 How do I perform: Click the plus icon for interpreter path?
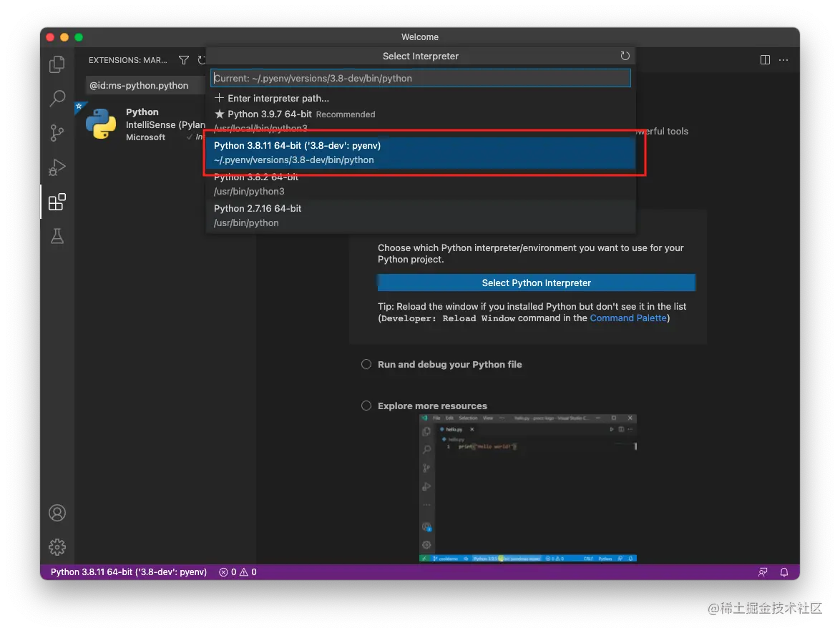[218, 98]
